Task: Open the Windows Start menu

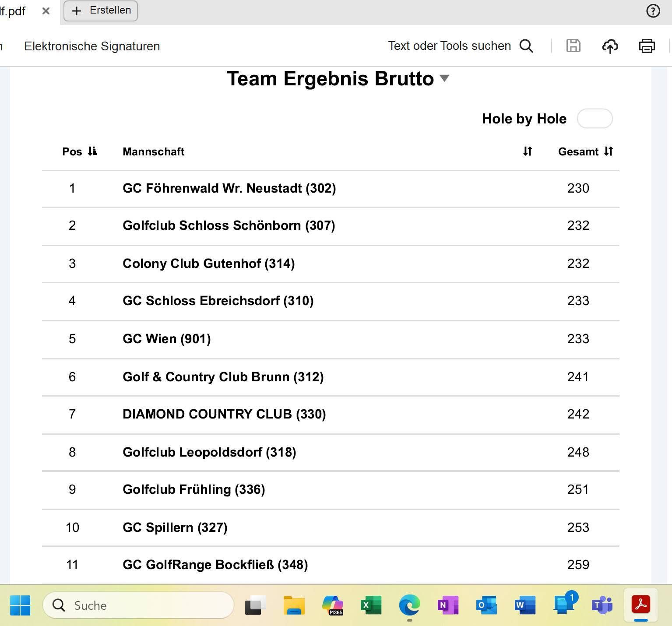Action: coord(20,605)
